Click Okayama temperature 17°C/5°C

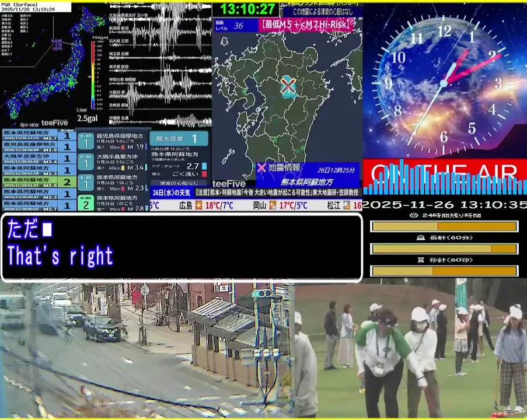tap(293, 205)
